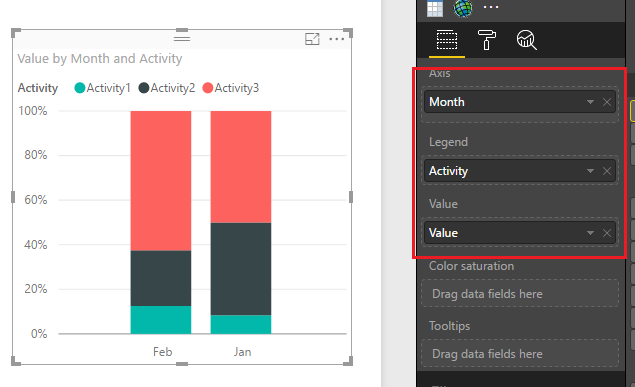Select Feb Activity2 dark bar segment
635x387 pixels.
click(161, 278)
